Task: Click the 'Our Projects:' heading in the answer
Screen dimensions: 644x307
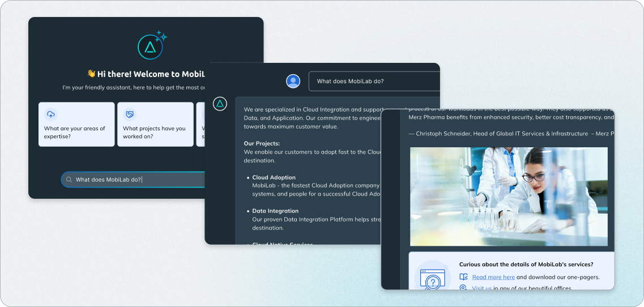Action: [262, 143]
